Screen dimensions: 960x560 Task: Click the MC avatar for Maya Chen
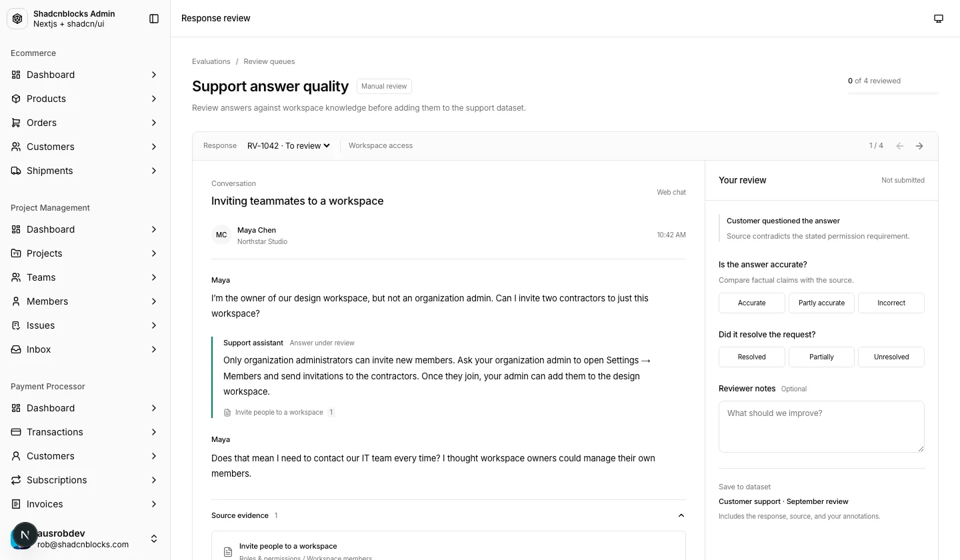click(x=221, y=235)
